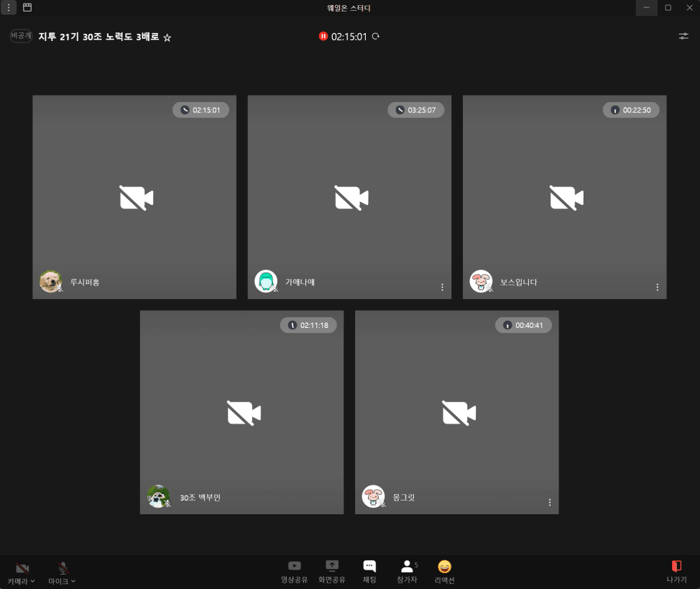Open 리액션 emoji reactions
The width and height of the screenshot is (700, 589).
pyautogui.click(x=445, y=572)
